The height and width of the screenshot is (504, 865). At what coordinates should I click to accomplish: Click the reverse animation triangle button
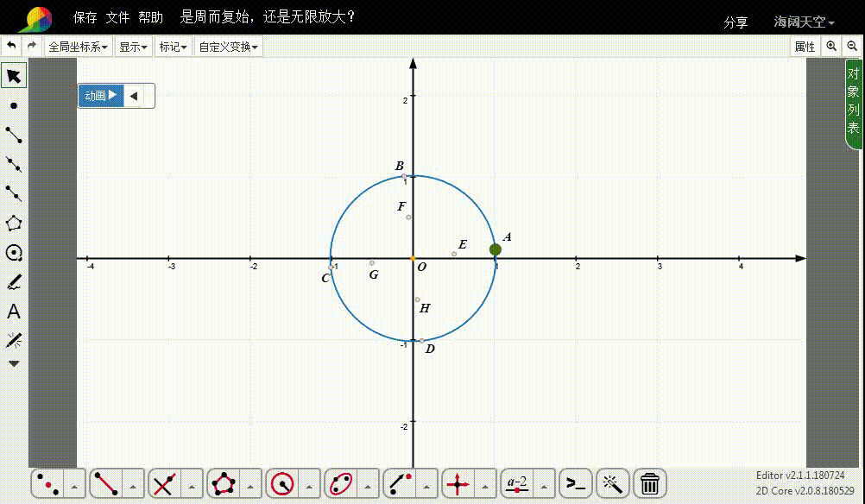[134, 96]
